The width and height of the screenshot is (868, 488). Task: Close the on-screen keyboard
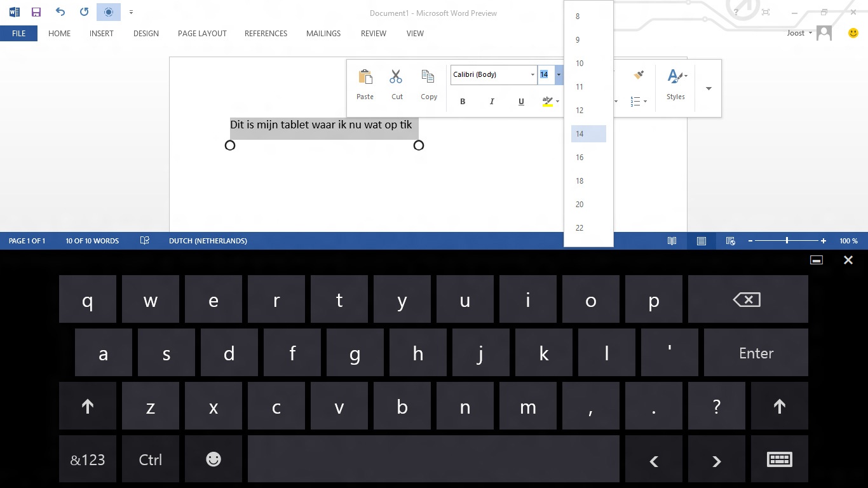[848, 260]
